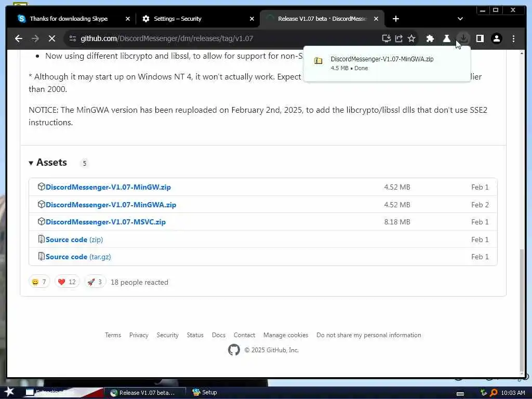The height and width of the screenshot is (399, 532).
Task: Click the GitHub logo in the footer
Action: pos(234,350)
